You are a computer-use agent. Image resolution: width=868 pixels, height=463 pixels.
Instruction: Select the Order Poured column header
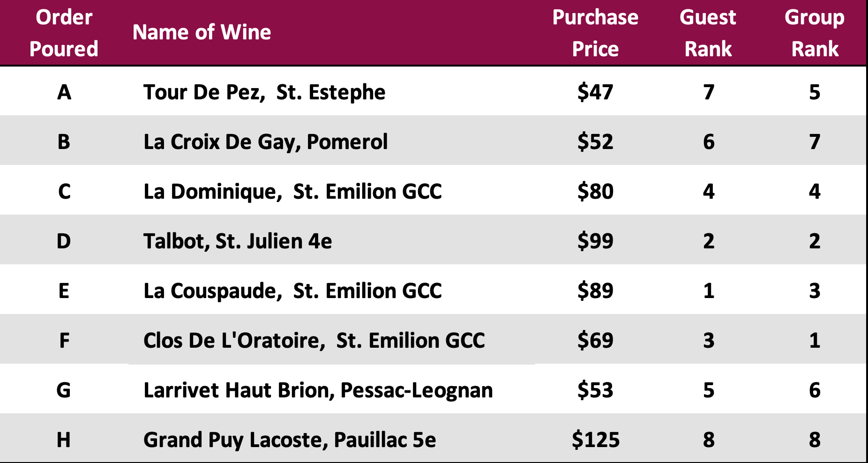pyautogui.click(x=64, y=33)
